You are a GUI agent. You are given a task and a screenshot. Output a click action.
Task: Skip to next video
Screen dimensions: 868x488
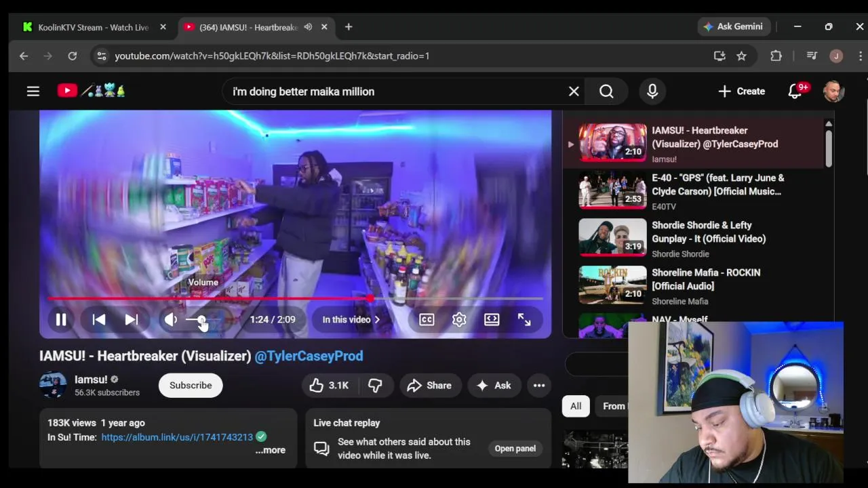pos(132,320)
